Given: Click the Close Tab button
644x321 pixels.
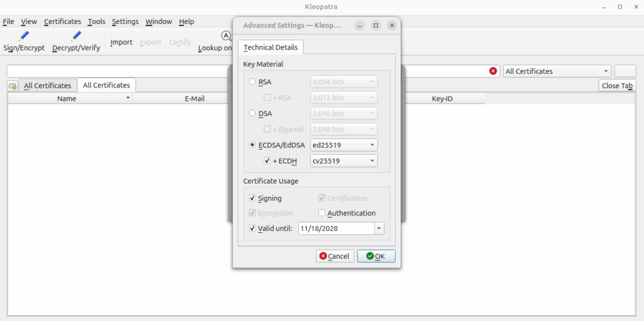Looking at the screenshot, I should pos(618,86).
